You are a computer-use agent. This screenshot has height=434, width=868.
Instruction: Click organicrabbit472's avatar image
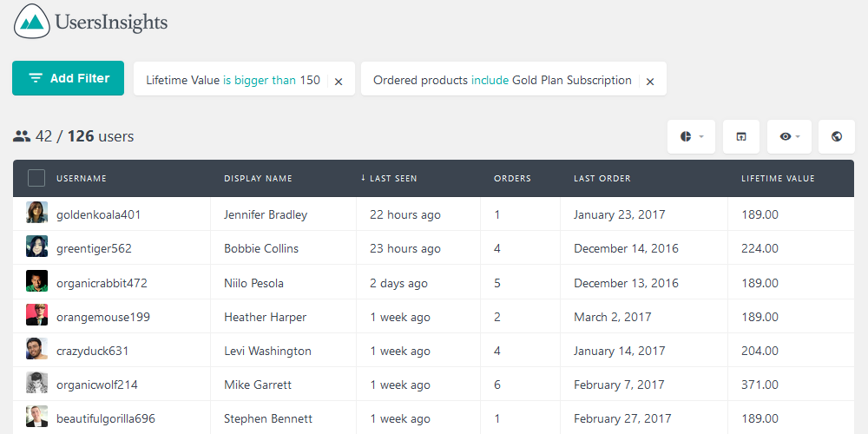tap(36, 280)
